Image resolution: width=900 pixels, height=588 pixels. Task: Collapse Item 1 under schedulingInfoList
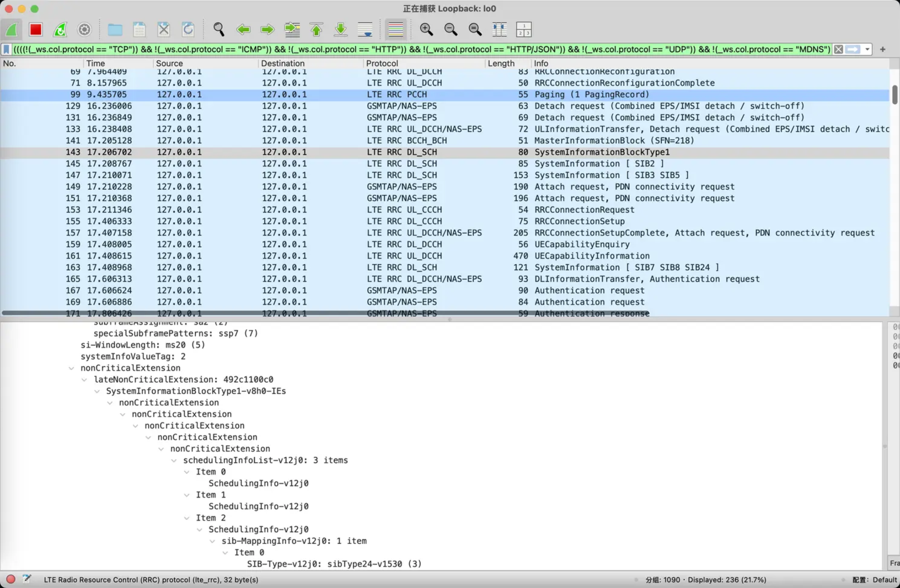point(186,495)
